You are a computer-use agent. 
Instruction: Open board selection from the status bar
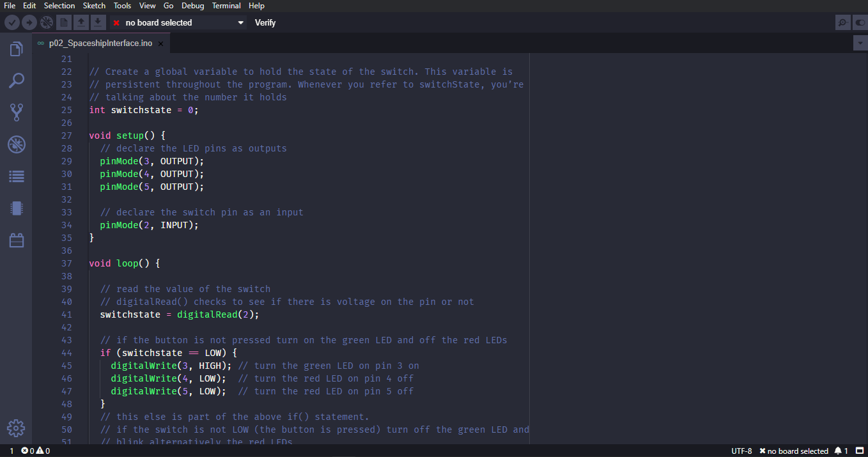point(794,451)
